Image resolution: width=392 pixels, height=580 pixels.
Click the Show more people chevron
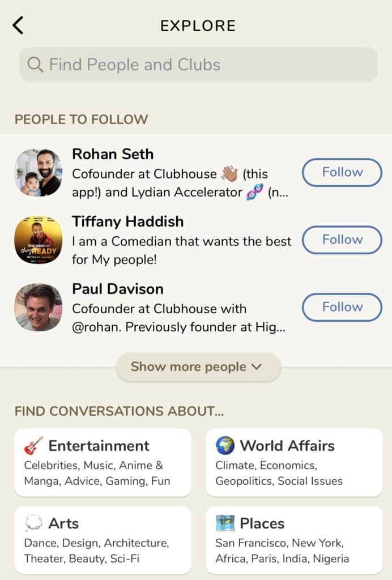(256, 366)
